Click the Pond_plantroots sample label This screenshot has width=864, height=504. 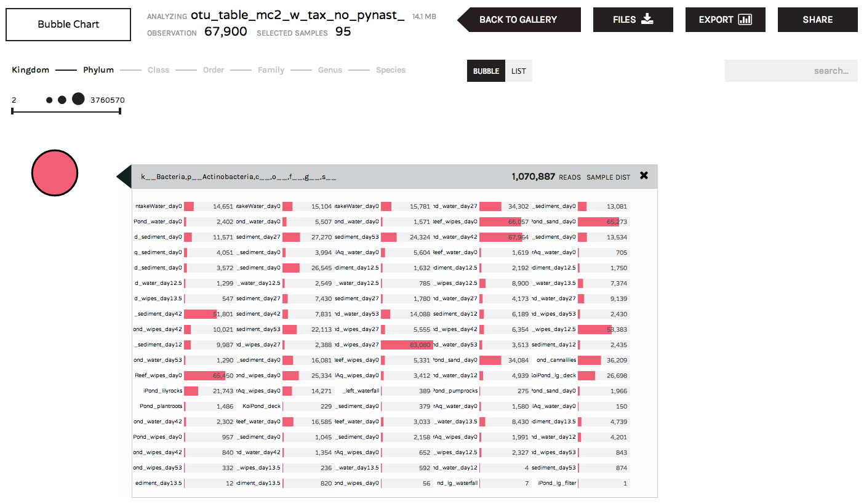coord(161,406)
